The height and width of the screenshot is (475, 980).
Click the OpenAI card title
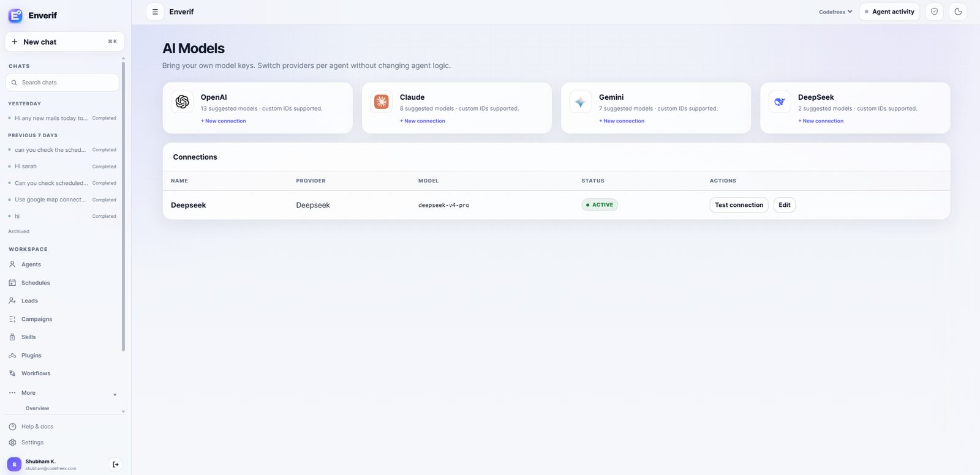(x=214, y=97)
